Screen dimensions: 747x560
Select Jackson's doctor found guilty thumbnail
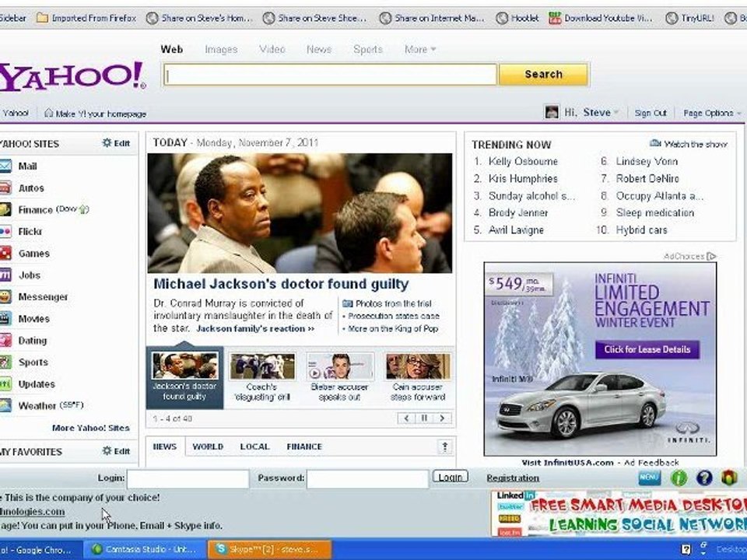click(184, 377)
